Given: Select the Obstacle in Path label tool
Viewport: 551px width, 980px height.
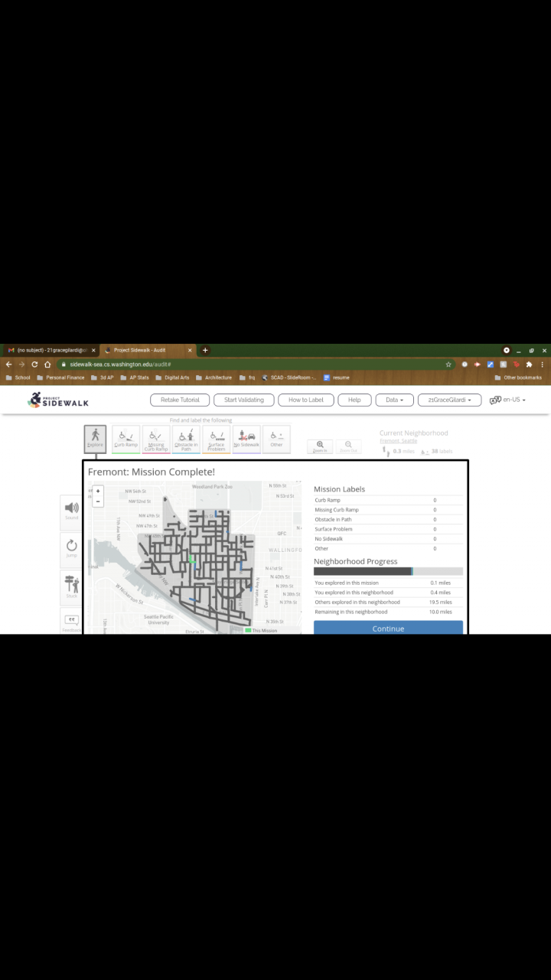Looking at the screenshot, I should pos(186,439).
